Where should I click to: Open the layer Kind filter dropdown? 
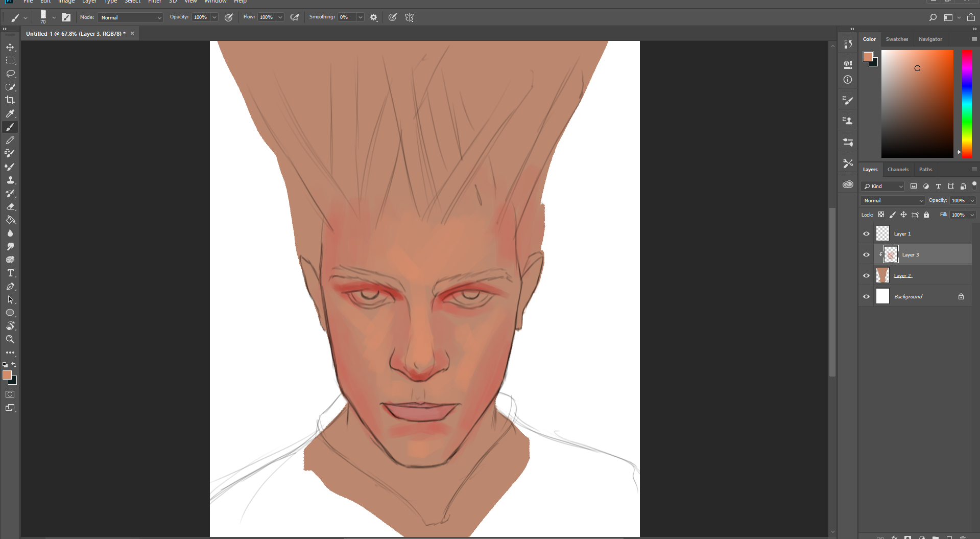click(882, 186)
